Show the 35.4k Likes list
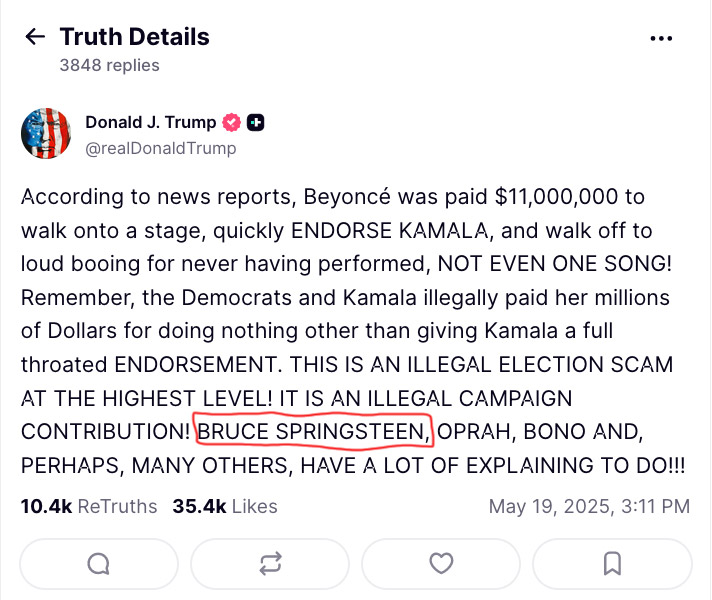Viewport: 712px width, 600px height. tap(225, 506)
